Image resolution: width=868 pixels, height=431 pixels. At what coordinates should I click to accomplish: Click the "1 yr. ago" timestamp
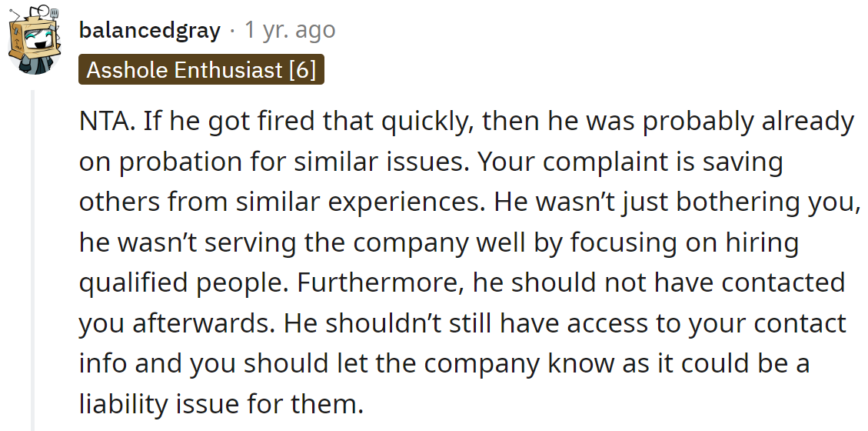coord(290,31)
